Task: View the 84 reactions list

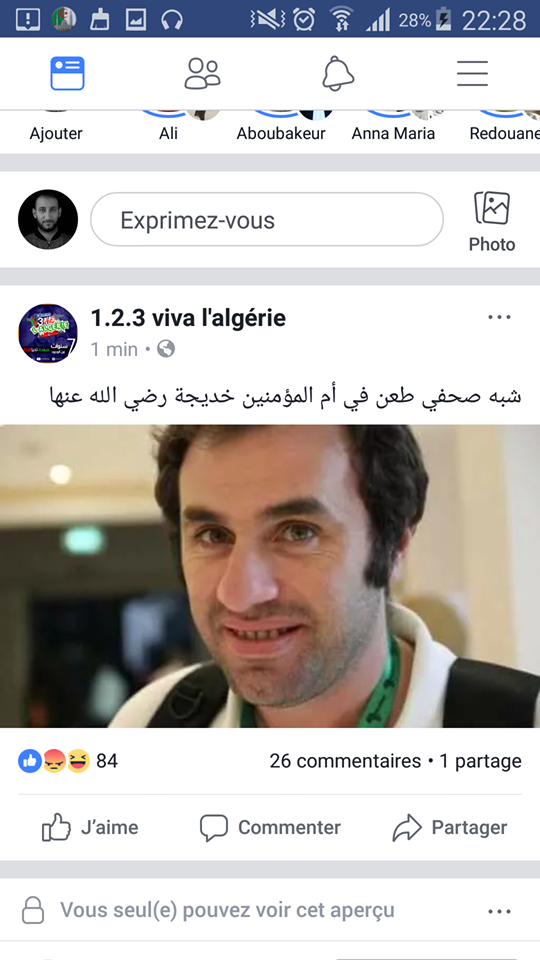Action: click(x=67, y=761)
